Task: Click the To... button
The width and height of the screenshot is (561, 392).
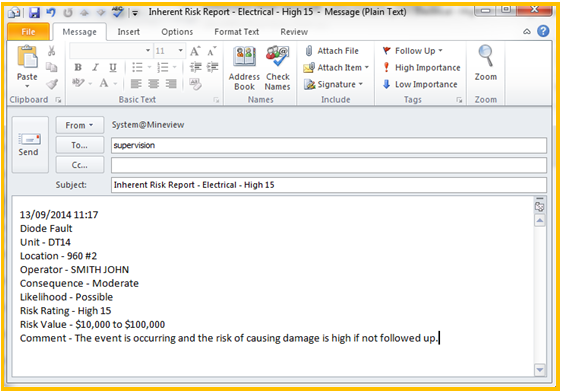Action: click(x=79, y=145)
